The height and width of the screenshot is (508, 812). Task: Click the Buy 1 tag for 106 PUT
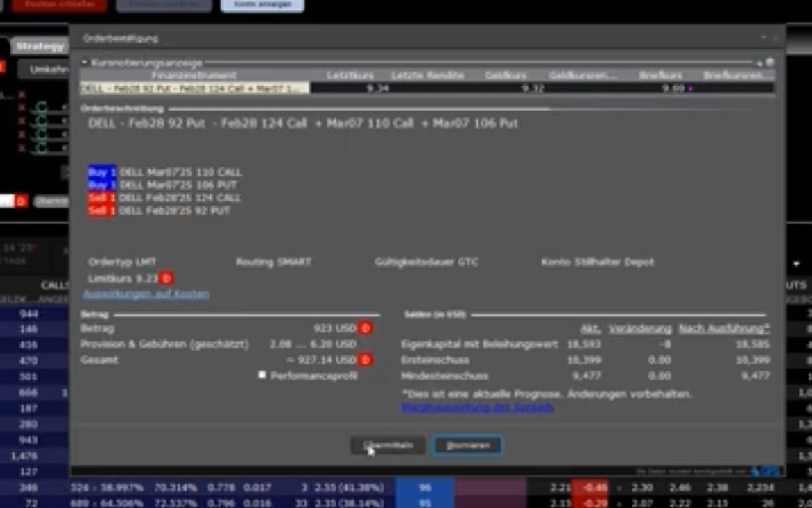102,185
